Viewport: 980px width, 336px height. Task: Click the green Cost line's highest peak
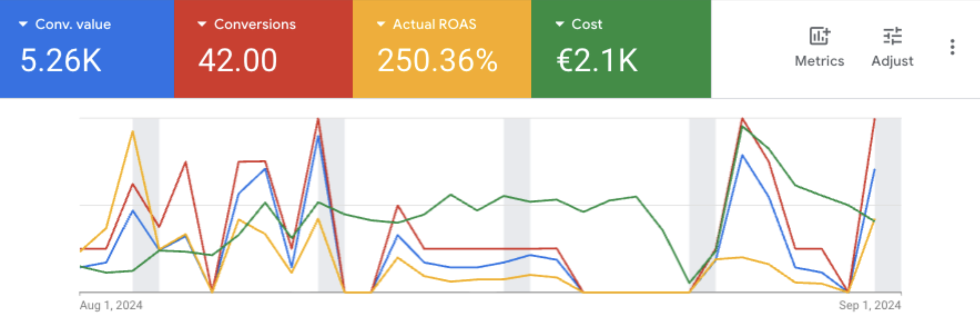pos(743,127)
